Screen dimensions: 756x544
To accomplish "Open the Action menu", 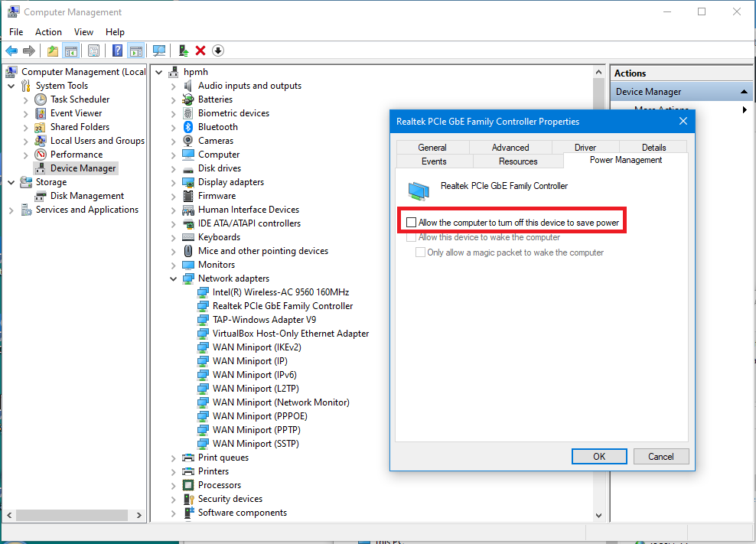I will (48, 32).
